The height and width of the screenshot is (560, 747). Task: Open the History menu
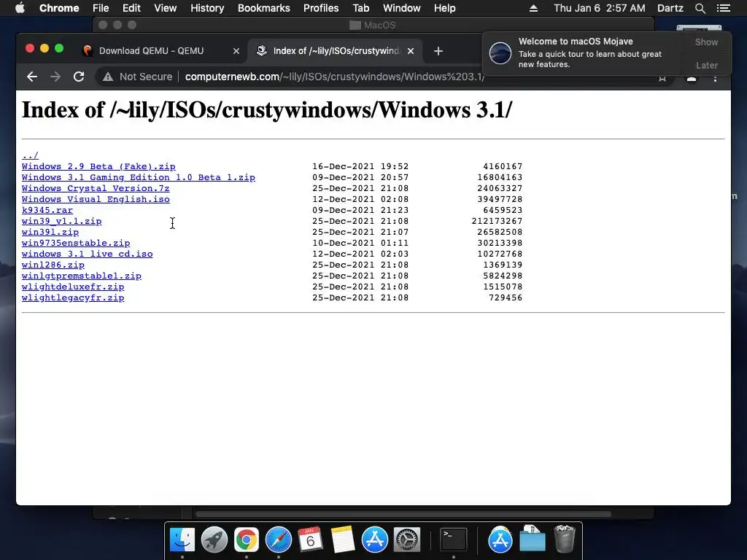(206, 8)
